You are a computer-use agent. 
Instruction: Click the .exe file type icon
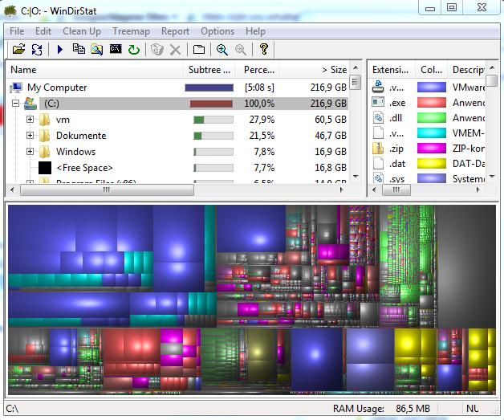coord(378,102)
